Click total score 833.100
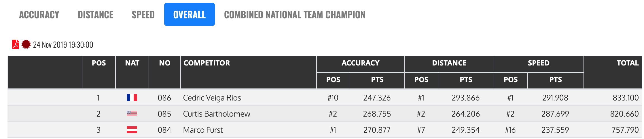 click(626, 98)
